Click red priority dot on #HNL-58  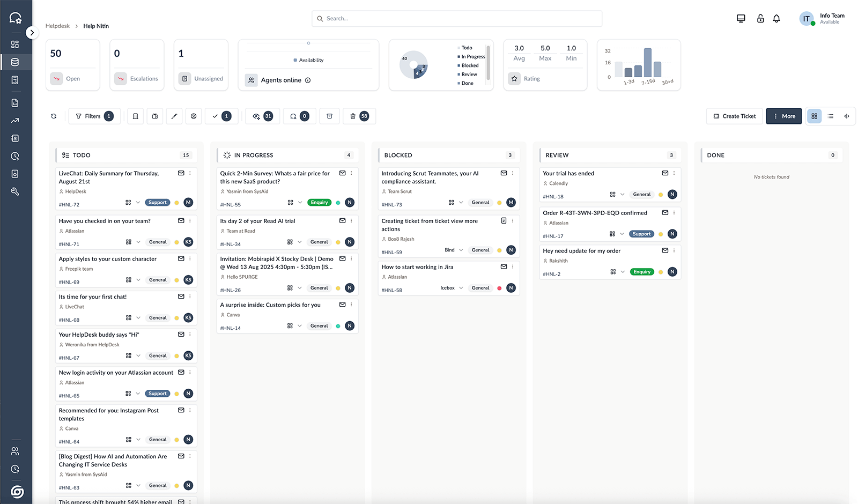[x=499, y=288]
